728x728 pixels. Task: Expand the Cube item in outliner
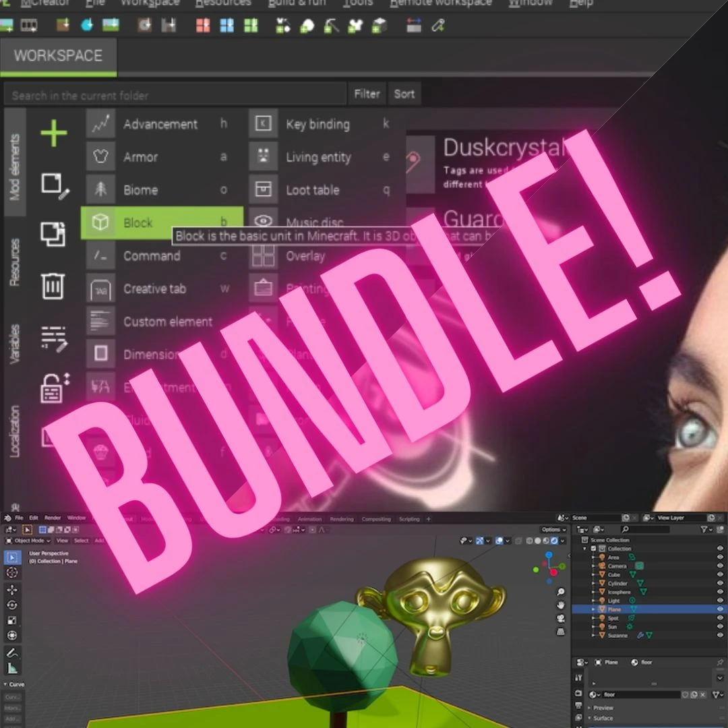(x=594, y=575)
